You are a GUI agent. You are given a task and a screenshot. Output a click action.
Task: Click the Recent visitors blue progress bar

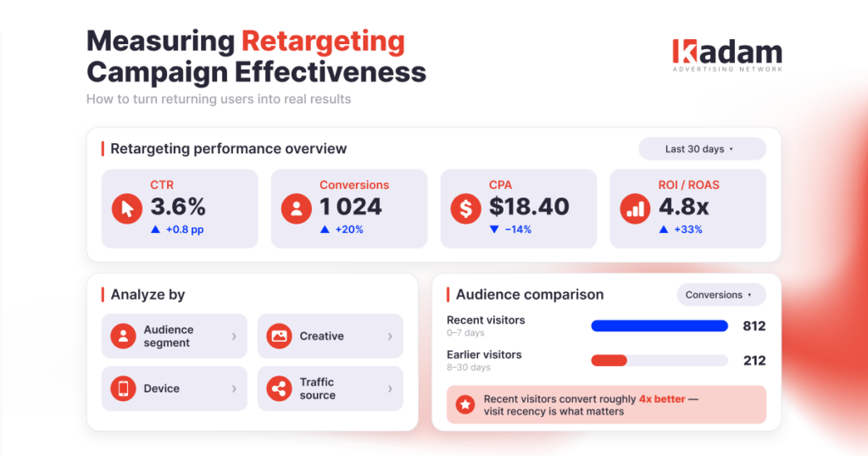coord(659,326)
